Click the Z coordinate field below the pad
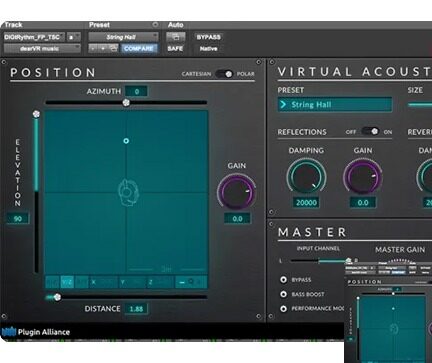 pyautogui.click(x=161, y=282)
